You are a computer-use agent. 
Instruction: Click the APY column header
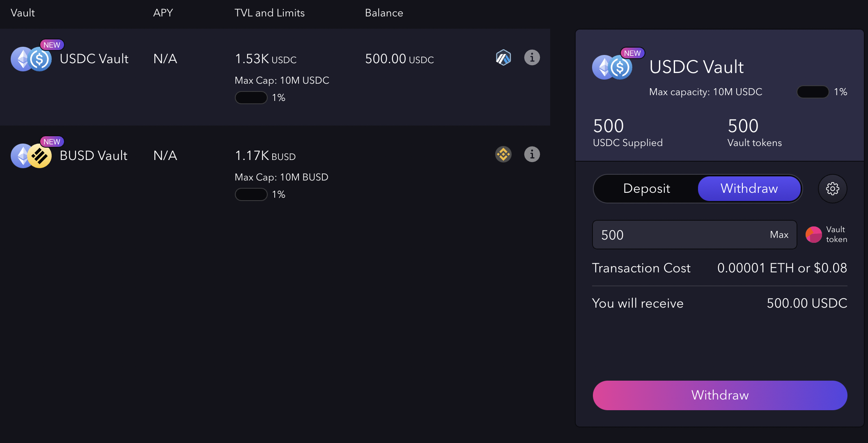163,13
